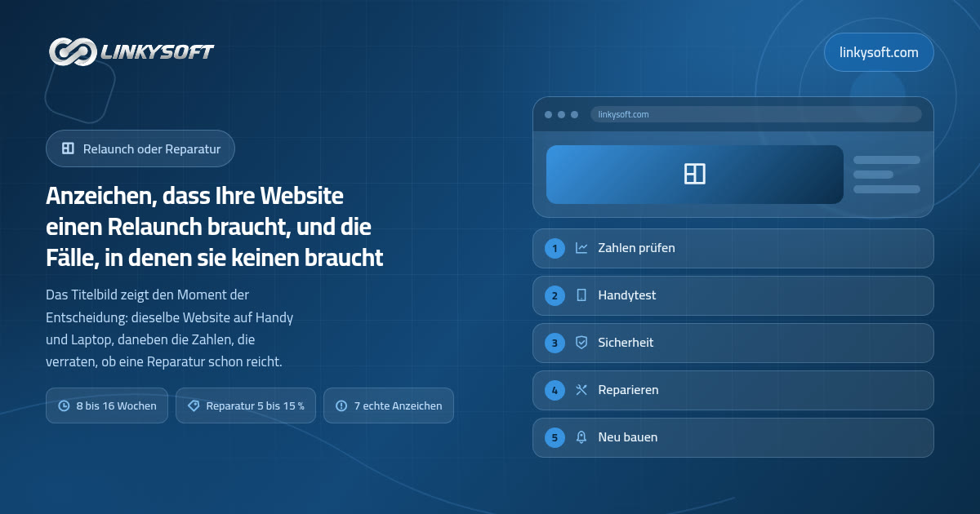
Task: Click the layout icon in Relaunch oder Reparatur badge
Action: (68, 149)
